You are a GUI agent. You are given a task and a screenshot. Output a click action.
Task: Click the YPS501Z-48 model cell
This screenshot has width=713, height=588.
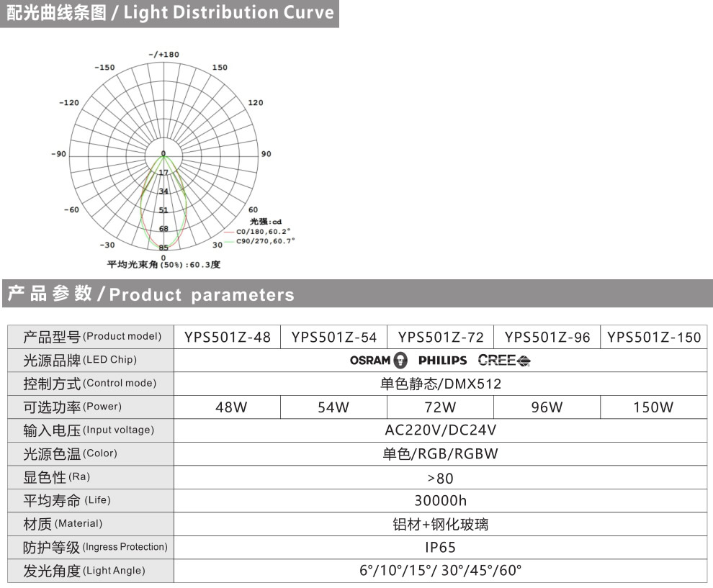click(227, 337)
